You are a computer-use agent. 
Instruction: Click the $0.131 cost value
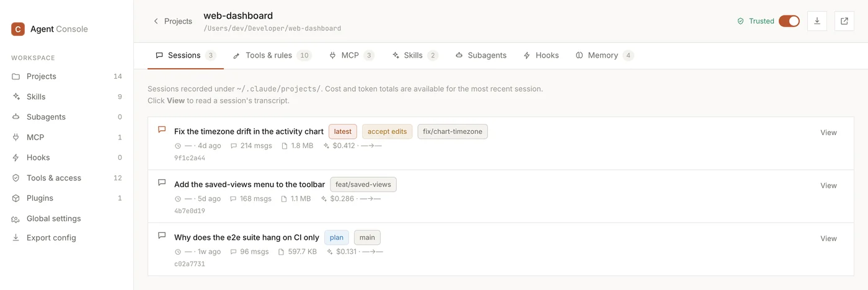coord(347,252)
